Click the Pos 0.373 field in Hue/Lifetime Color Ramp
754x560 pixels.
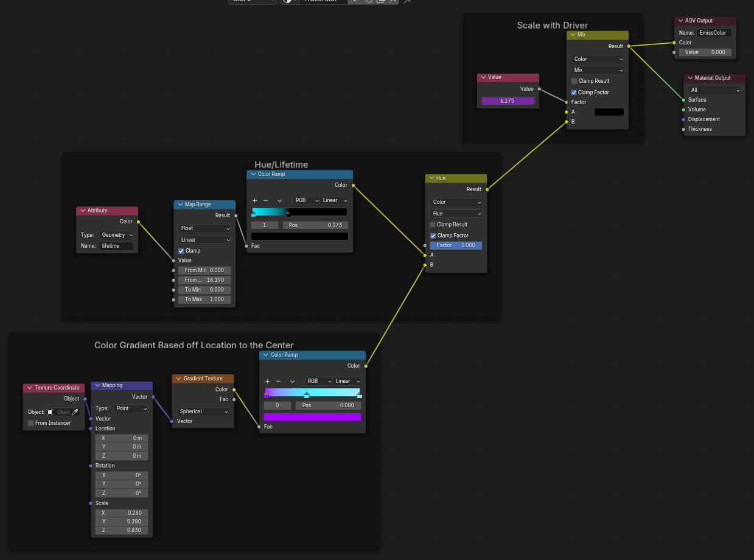[x=315, y=225]
